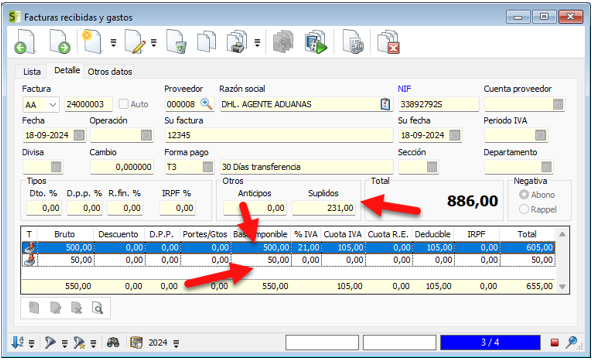Open the Divisa lookup button
The width and height of the screenshot is (592, 360).
56,167
